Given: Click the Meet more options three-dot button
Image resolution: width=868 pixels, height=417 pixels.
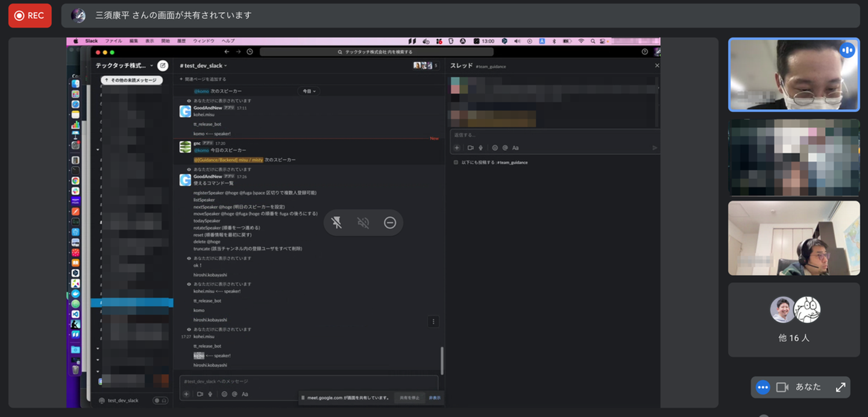Looking at the screenshot, I should pyautogui.click(x=763, y=387).
